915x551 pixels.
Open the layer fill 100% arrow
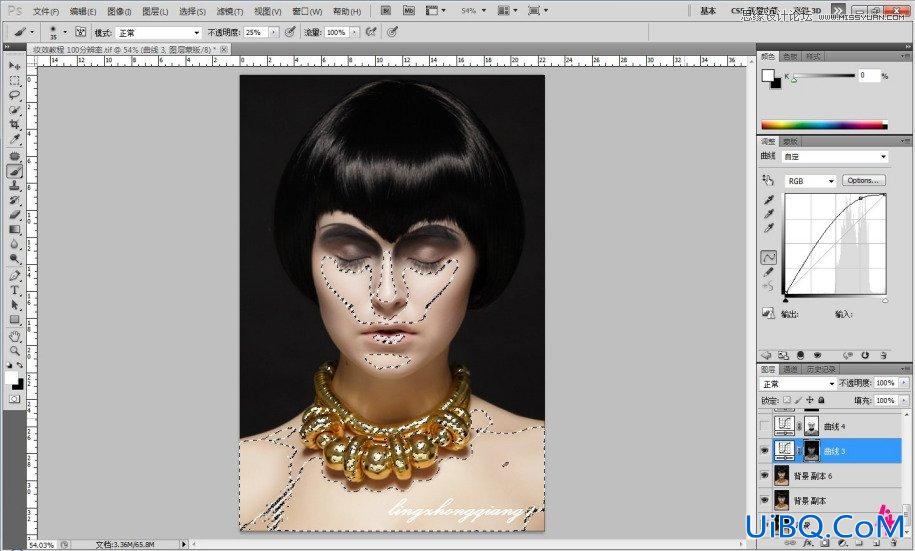[904, 400]
